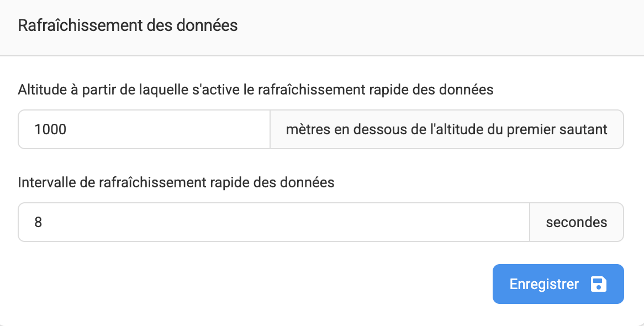Click the "Rafraîchissement des données" header title
The image size is (644, 326).
pos(128,25)
